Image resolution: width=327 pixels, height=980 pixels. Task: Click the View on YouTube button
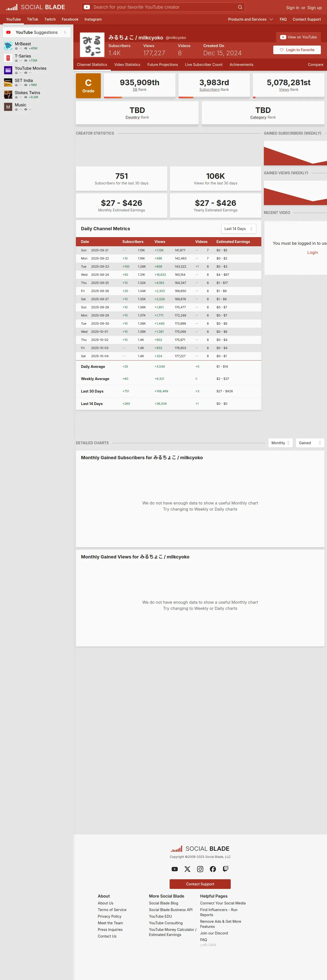click(x=298, y=37)
